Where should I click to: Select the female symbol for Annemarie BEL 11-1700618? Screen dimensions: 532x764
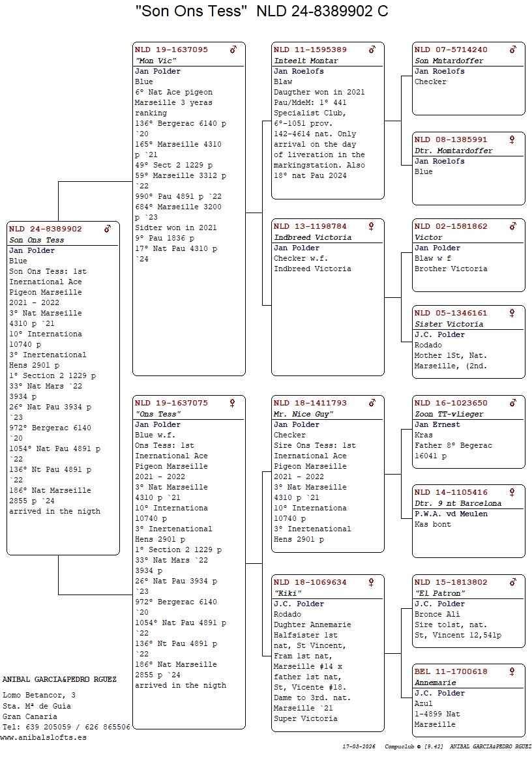point(512,671)
